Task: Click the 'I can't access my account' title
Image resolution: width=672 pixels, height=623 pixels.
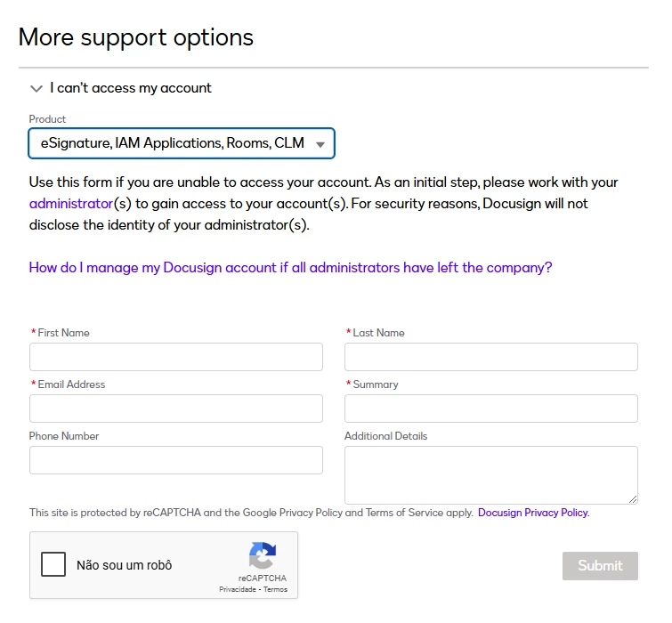Action: pyautogui.click(x=130, y=88)
